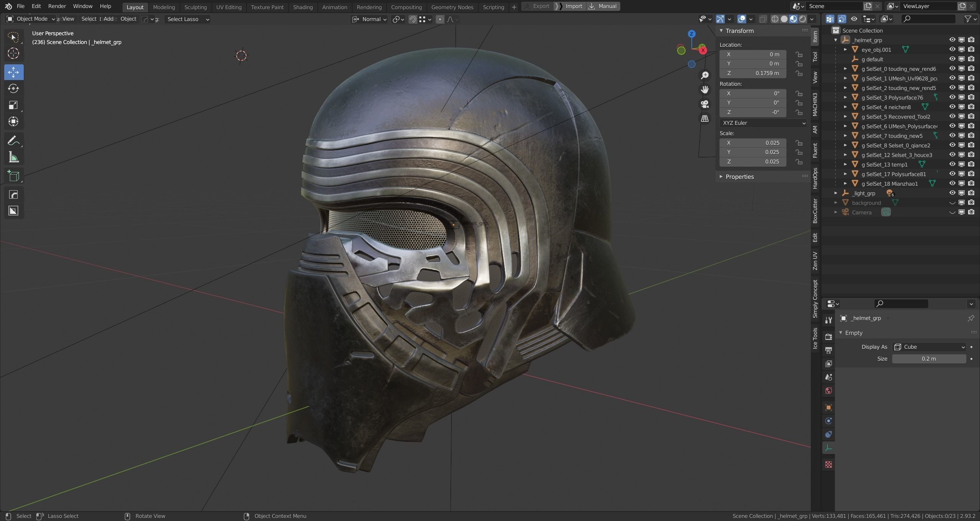The height and width of the screenshot is (521, 980).
Task: Select the Measure tool
Action: tap(13, 157)
